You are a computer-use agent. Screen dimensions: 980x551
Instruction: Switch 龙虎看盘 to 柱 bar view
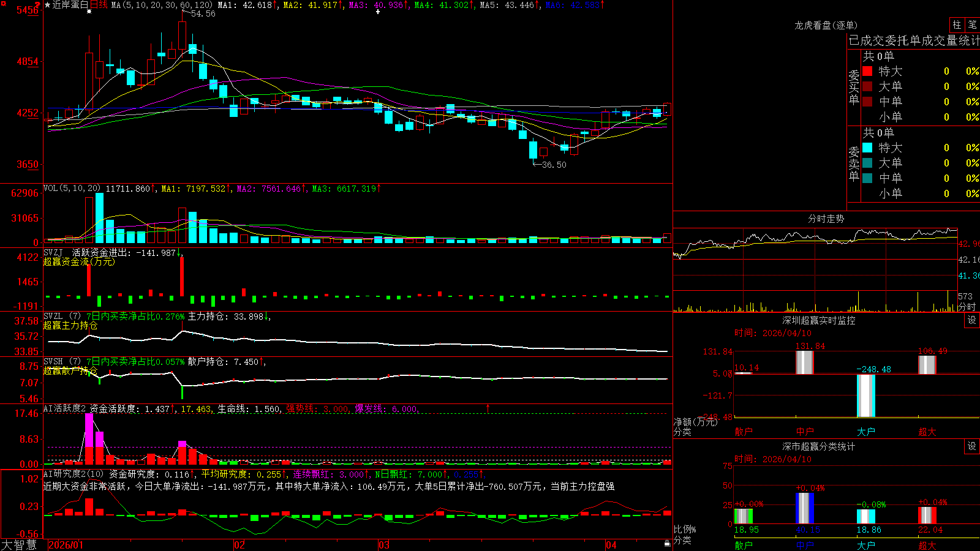click(x=957, y=24)
